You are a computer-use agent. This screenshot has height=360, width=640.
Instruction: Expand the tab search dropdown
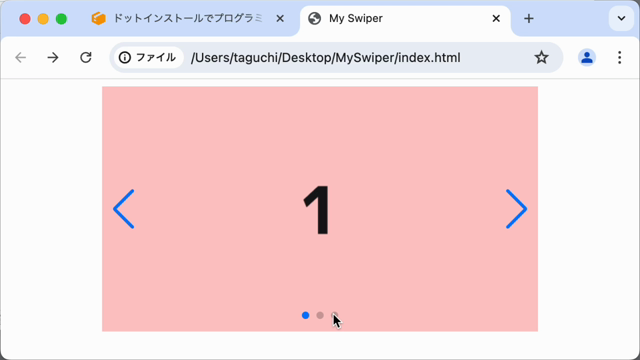[x=621, y=18]
